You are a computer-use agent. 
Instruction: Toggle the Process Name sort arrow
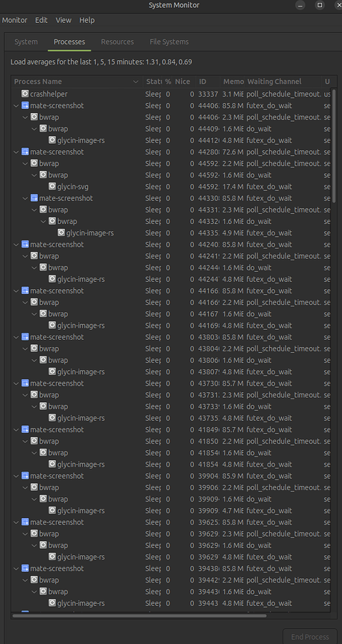(x=136, y=82)
